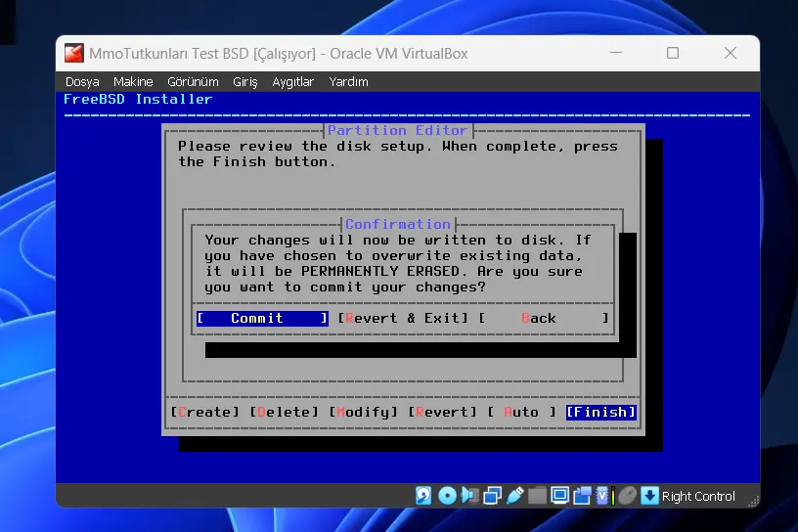Click the window resize grip at bottom-right corner
This screenshot has height=532, width=798.
[753, 502]
